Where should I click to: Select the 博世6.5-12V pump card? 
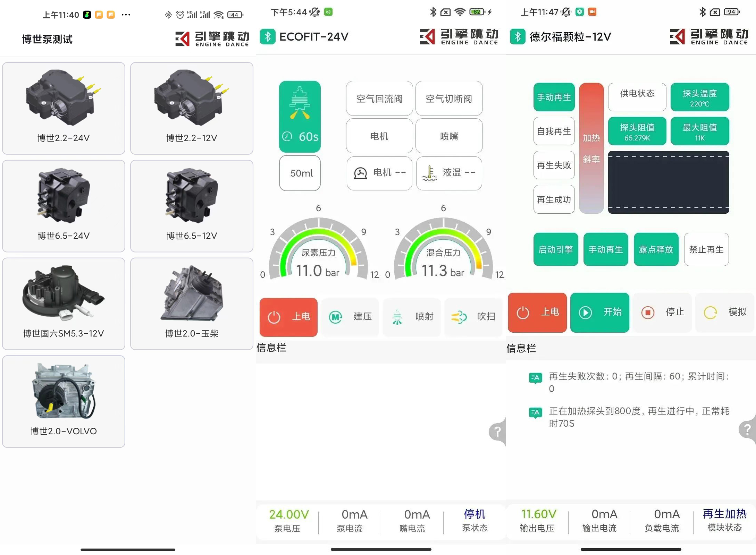click(x=192, y=206)
